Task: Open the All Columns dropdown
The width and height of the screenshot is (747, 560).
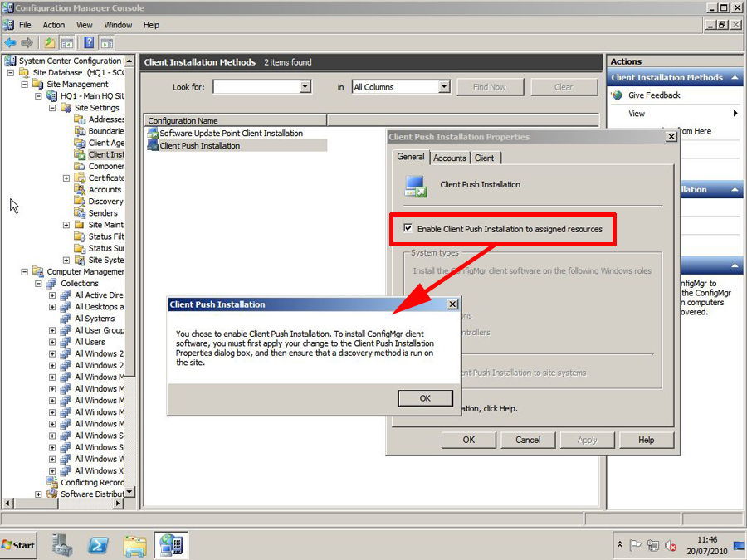Action: [444, 86]
